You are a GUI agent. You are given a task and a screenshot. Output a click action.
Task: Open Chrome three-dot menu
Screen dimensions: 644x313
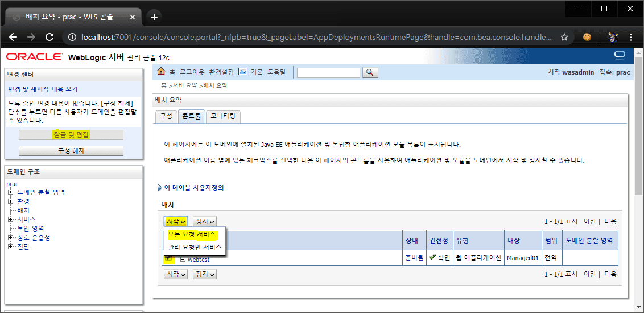click(x=631, y=37)
